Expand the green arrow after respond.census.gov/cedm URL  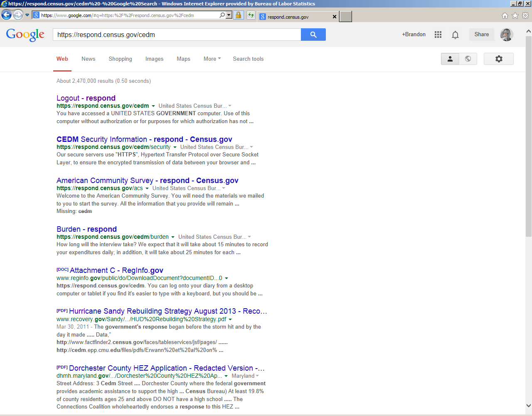pyautogui.click(x=153, y=106)
